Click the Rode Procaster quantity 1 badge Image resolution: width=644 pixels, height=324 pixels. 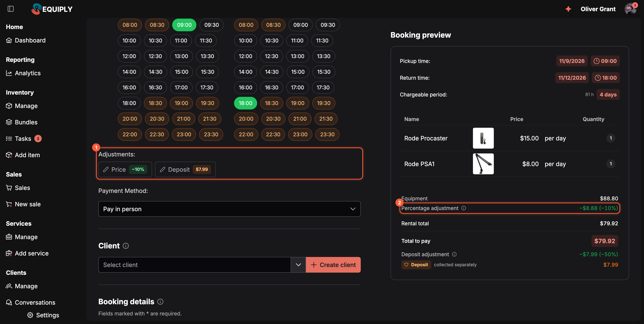(611, 138)
